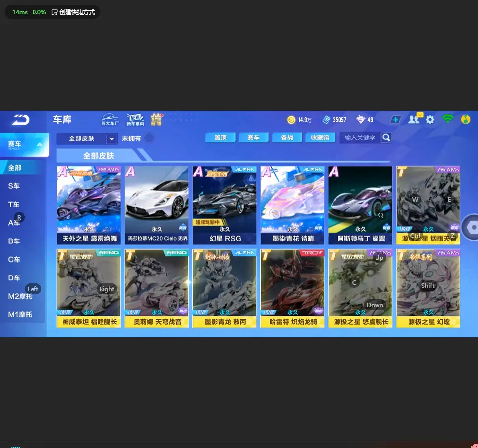The width and height of the screenshot is (478, 448).
Task: Collapse the 赛车 sidebar section
Action: 24,144
